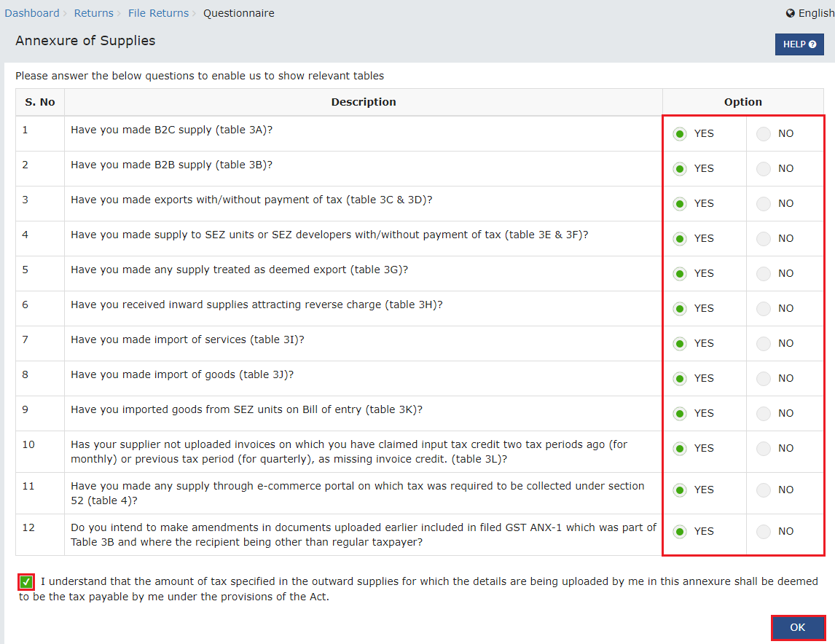
Task: Go to Dashboard breadcrumb link
Action: click(32, 13)
